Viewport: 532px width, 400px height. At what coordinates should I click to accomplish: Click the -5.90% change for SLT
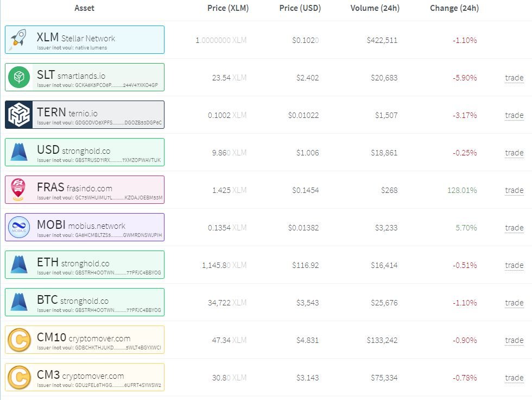coord(465,78)
